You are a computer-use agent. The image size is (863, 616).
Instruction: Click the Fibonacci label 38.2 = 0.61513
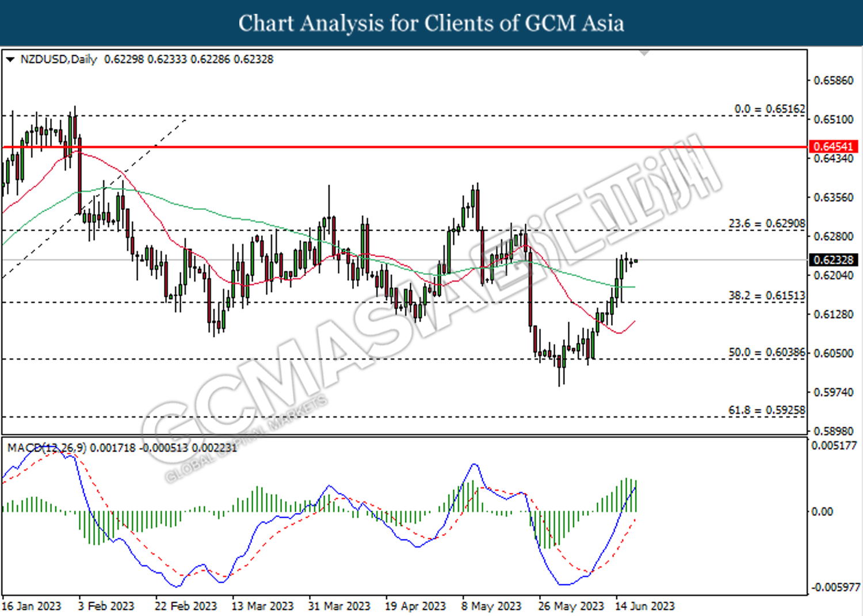(767, 296)
